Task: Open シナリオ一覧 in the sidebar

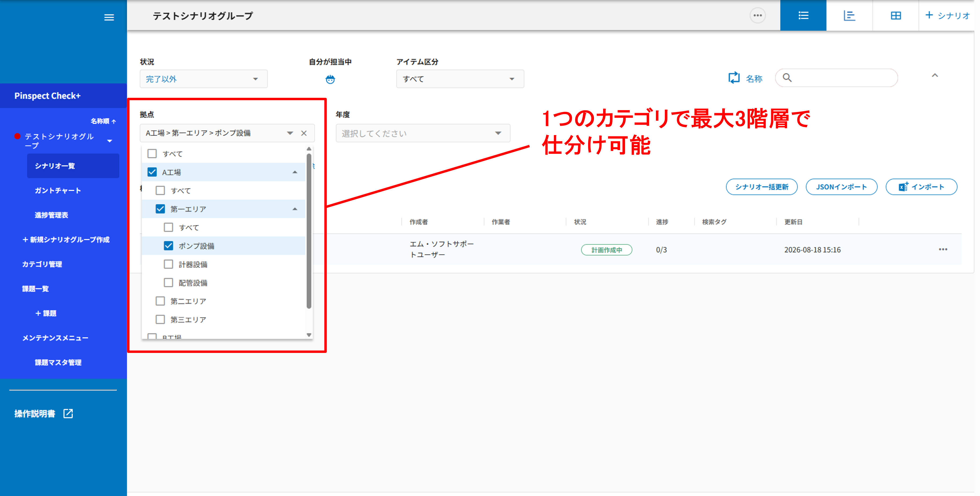Action: coord(73,166)
